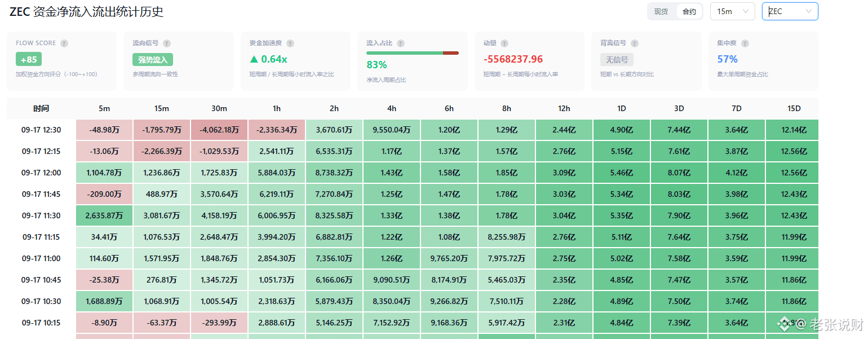Click help icon next to 流向信号
This screenshot has height=339, width=868.
tap(167, 43)
